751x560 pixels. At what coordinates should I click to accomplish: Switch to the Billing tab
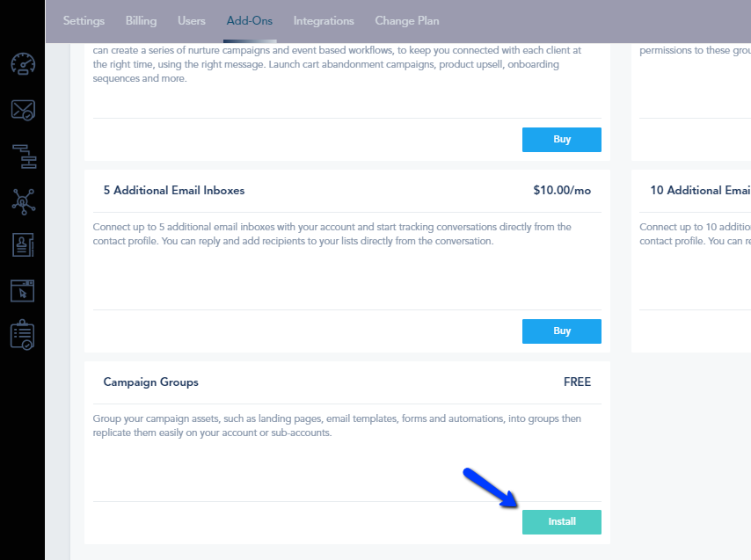141,21
